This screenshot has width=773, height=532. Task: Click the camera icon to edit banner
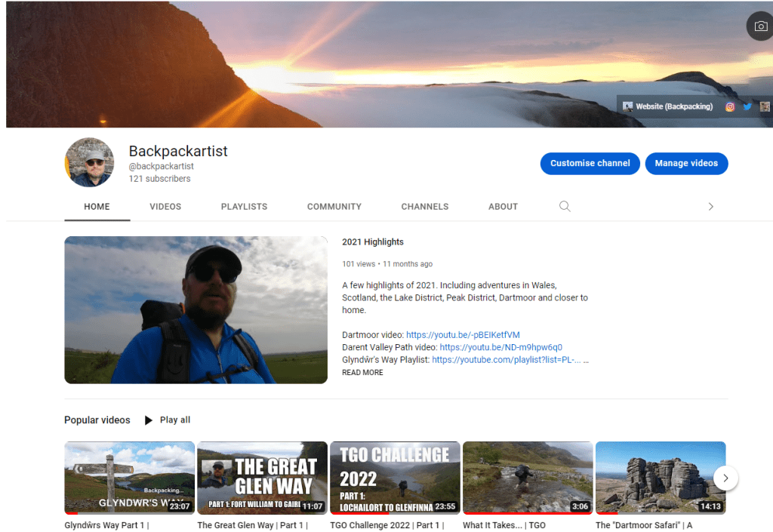(759, 26)
